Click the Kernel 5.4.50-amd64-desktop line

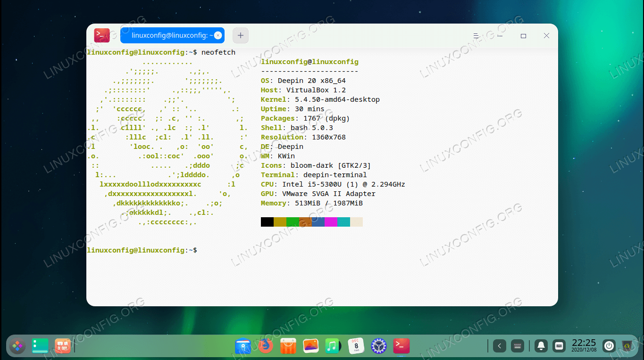[320, 99]
